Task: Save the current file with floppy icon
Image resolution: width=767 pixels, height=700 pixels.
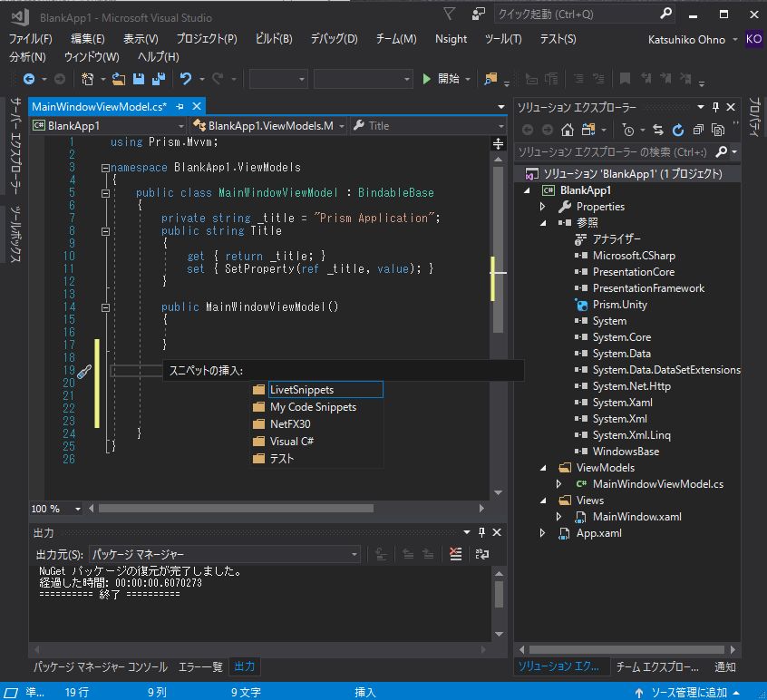Action: [x=139, y=79]
